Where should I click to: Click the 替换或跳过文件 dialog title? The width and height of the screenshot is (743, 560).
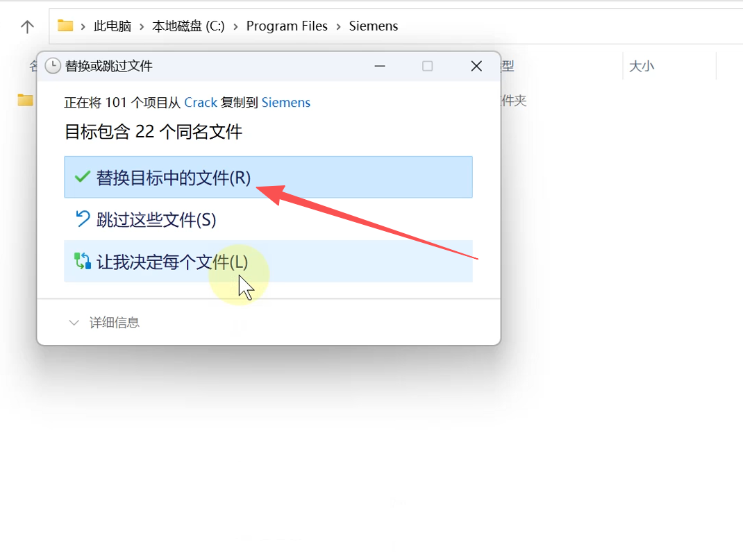(108, 67)
